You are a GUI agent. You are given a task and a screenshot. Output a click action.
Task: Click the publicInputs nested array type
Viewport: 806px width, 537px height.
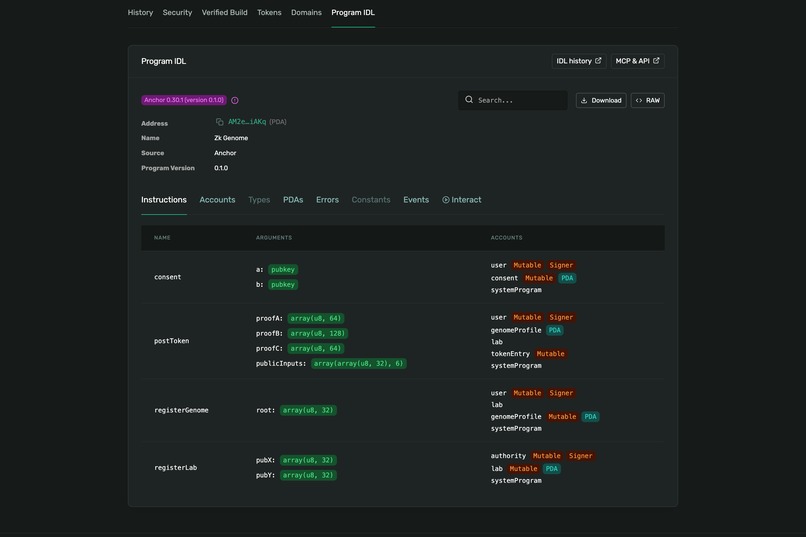[x=359, y=363]
